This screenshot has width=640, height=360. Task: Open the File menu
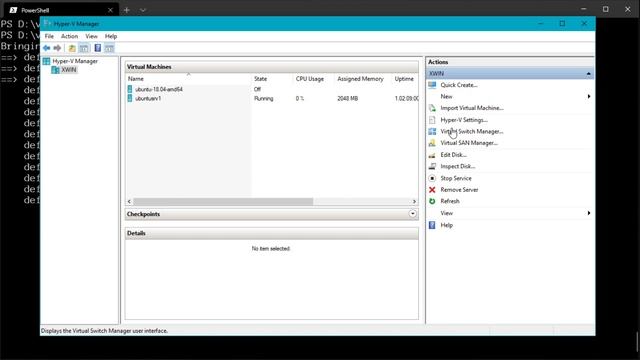(x=49, y=36)
